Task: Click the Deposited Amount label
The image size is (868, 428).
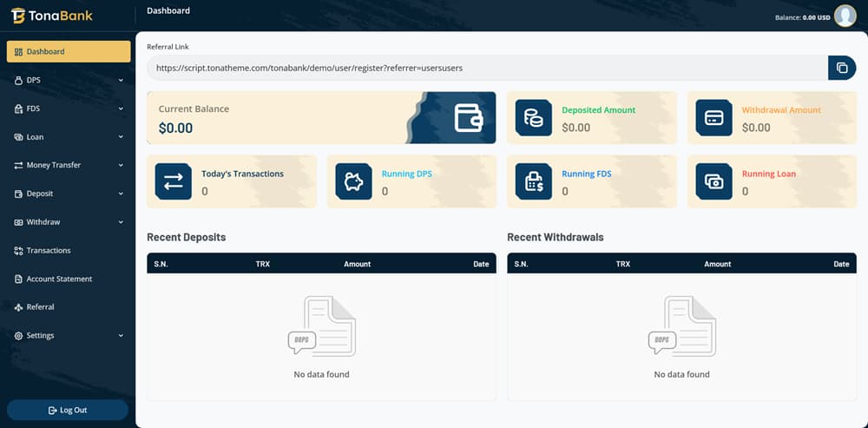Action: click(598, 110)
